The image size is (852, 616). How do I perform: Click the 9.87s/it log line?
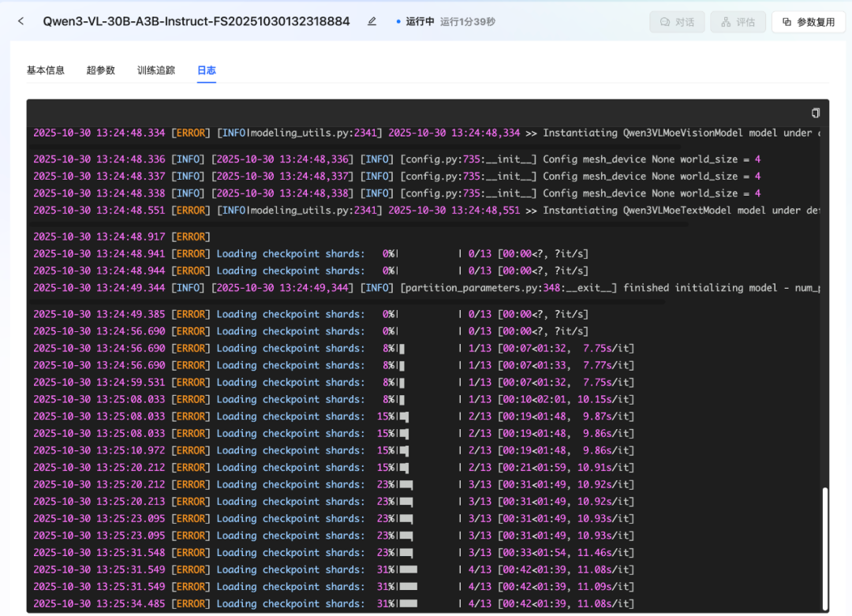coord(334,416)
